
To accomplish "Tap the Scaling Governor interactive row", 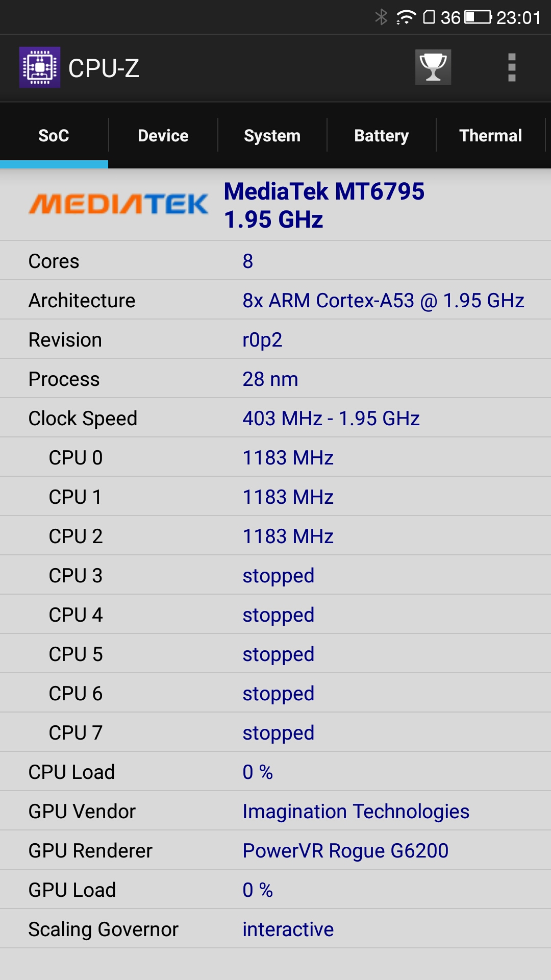I will [275, 929].
